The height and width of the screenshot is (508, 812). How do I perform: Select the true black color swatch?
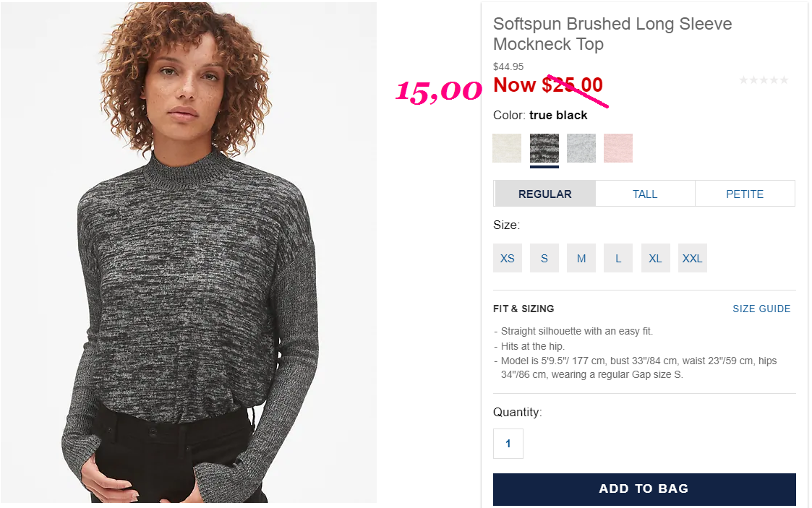click(544, 148)
